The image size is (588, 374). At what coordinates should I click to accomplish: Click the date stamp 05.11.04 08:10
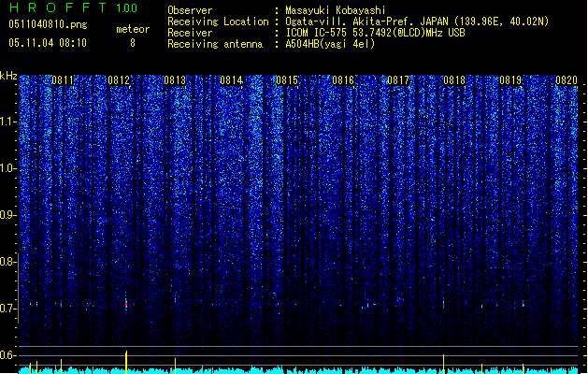point(48,43)
